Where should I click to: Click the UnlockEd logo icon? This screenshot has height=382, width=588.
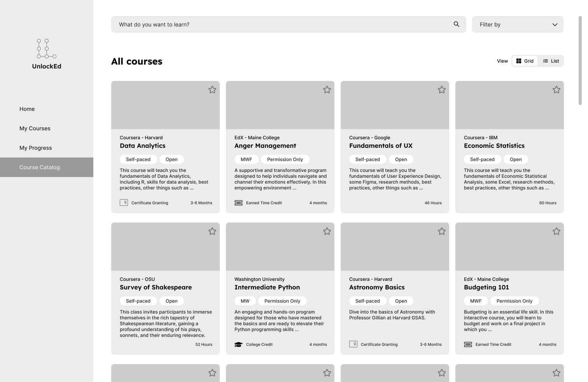pyautogui.click(x=47, y=49)
